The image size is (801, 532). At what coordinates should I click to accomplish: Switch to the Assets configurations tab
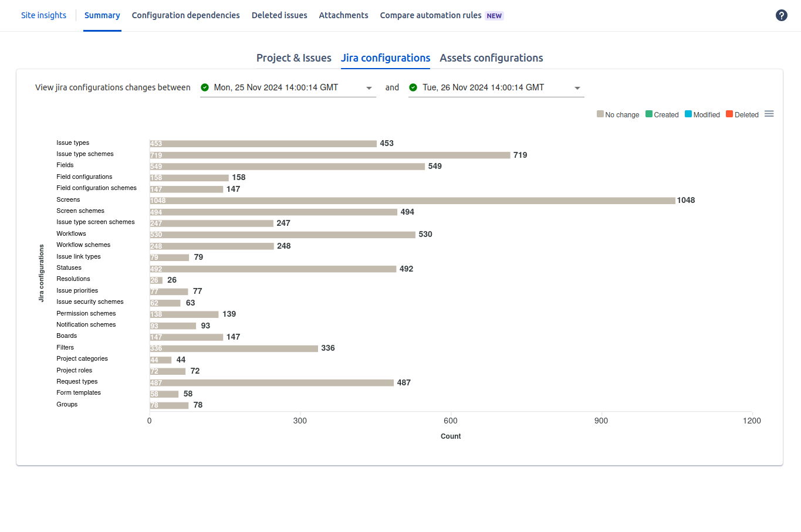click(x=491, y=58)
